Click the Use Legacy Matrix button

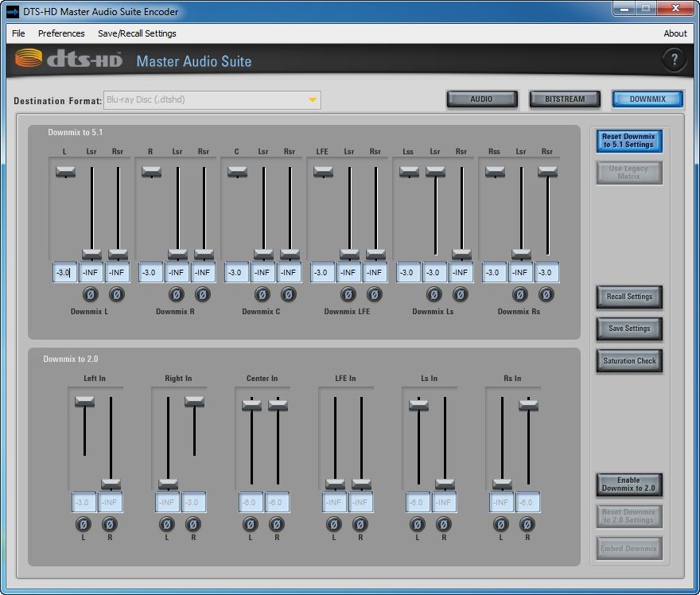(x=629, y=173)
